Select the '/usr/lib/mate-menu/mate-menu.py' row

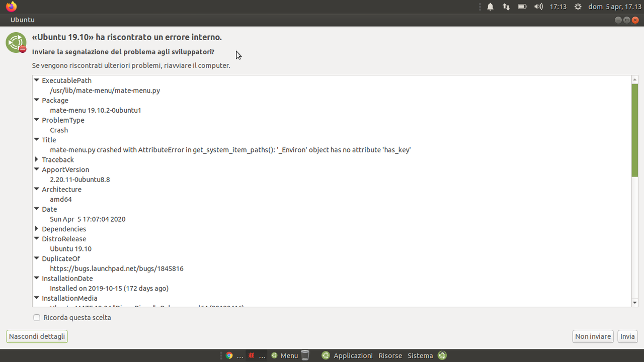coord(332,90)
